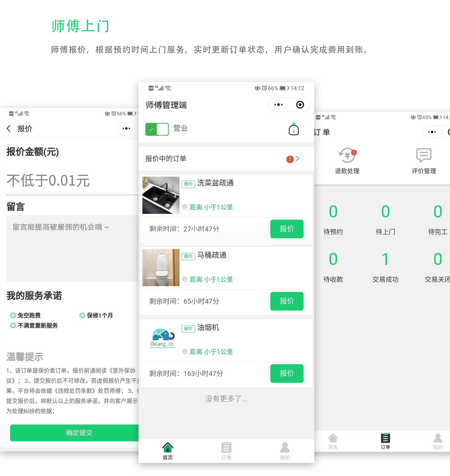Expand 报价中的订单 with the chevron arrow
This screenshot has width=450, height=476.
coord(297,159)
